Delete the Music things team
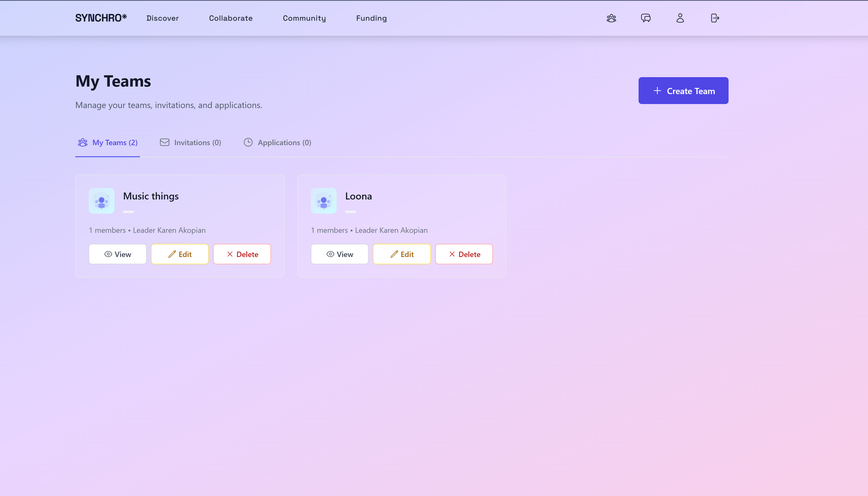This screenshot has height=496, width=868. pyautogui.click(x=242, y=254)
